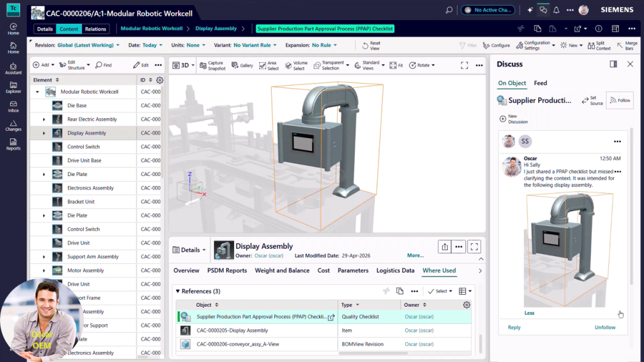644x362 pixels.
Task: Close the Discuss panel
Action: coord(630,64)
